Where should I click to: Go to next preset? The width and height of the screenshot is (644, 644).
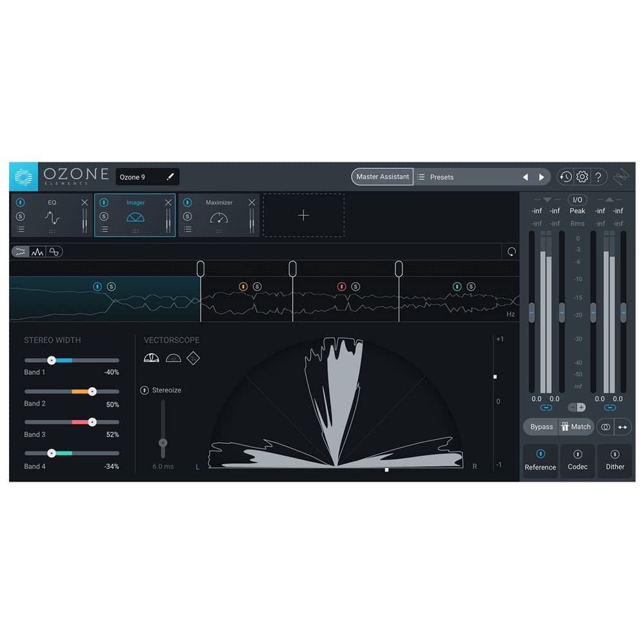(x=542, y=177)
